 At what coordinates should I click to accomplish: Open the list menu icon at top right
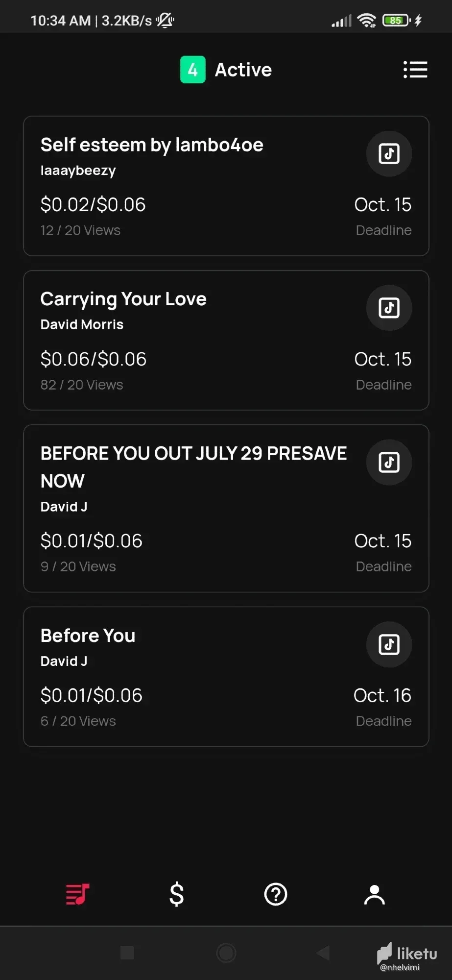[415, 70]
